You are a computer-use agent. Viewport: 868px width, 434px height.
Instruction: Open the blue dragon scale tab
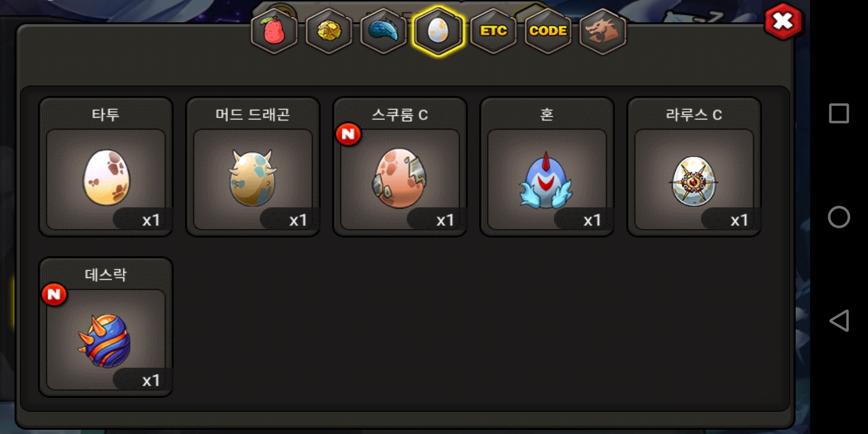tap(383, 31)
